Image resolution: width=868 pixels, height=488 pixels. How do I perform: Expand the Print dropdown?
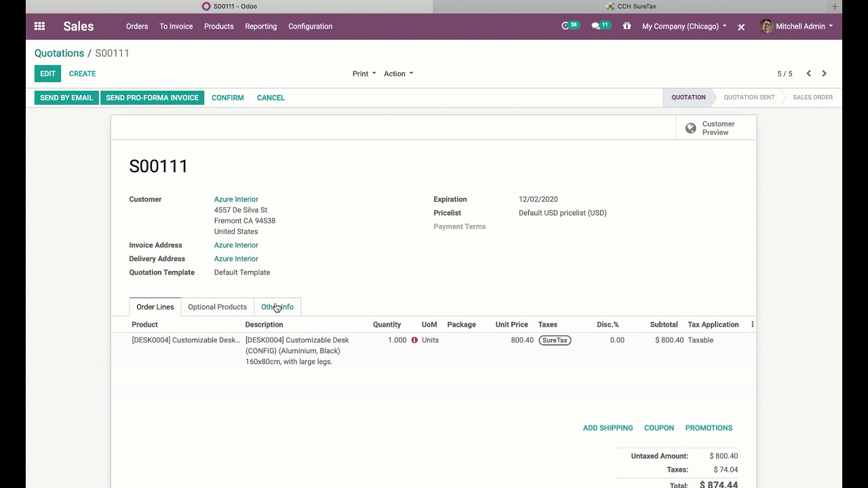(x=364, y=74)
